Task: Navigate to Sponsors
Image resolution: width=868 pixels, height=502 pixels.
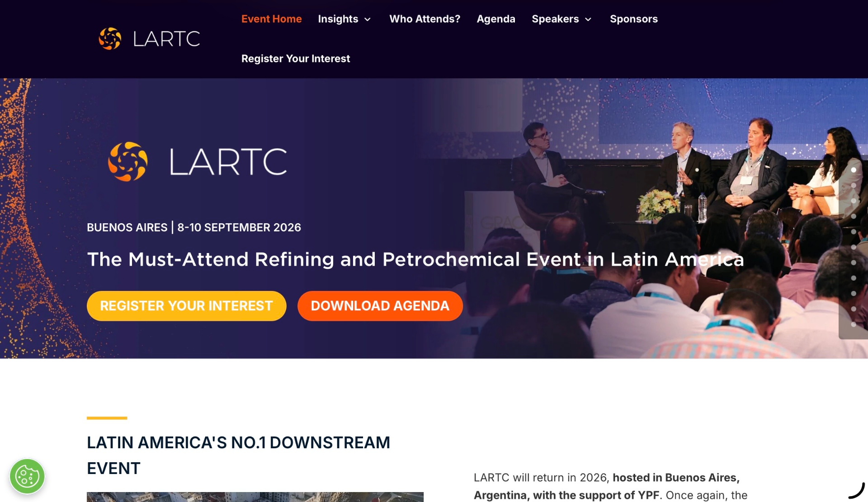Action: (634, 19)
